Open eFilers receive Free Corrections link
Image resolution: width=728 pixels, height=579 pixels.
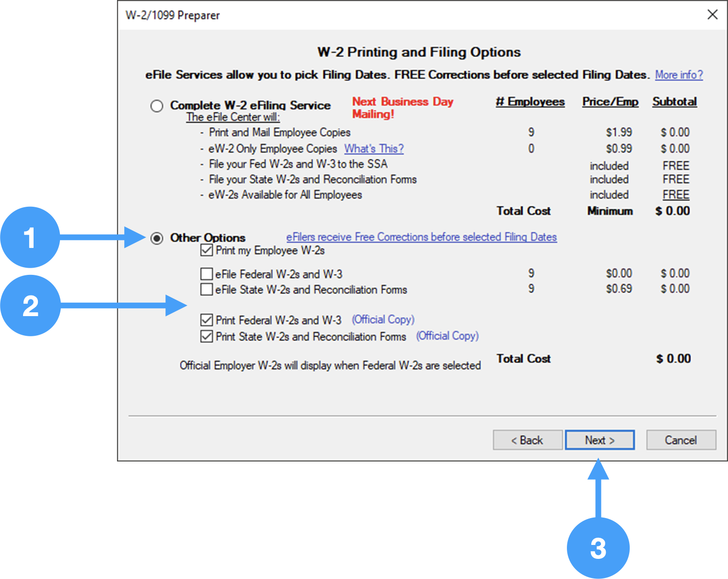421,237
